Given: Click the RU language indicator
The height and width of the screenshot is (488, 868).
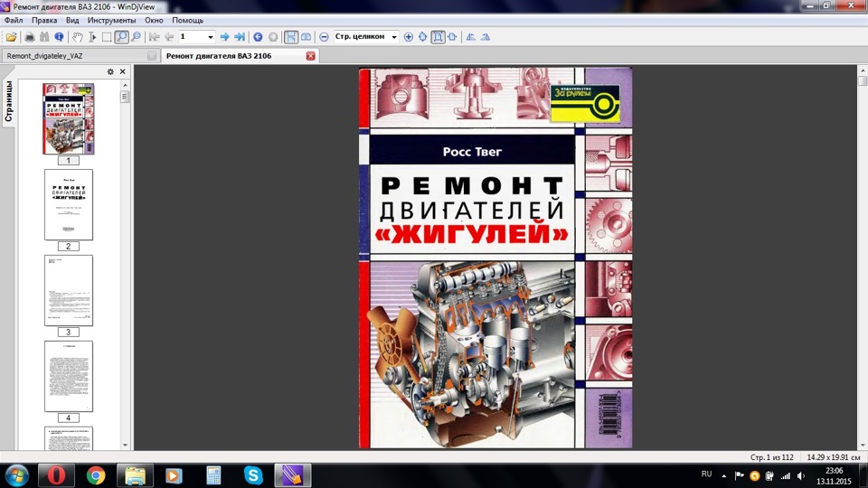Looking at the screenshot, I should [x=706, y=474].
